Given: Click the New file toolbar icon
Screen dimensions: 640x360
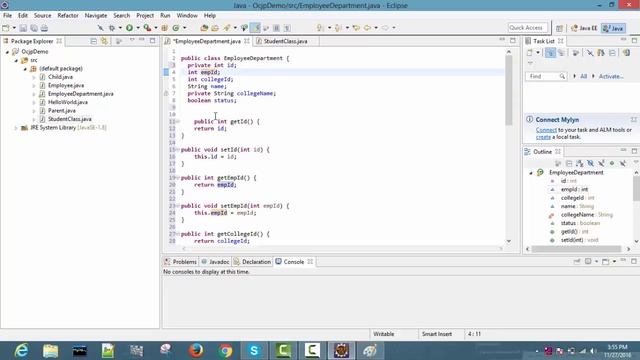Looking at the screenshot, I should (x=6, y=28).
